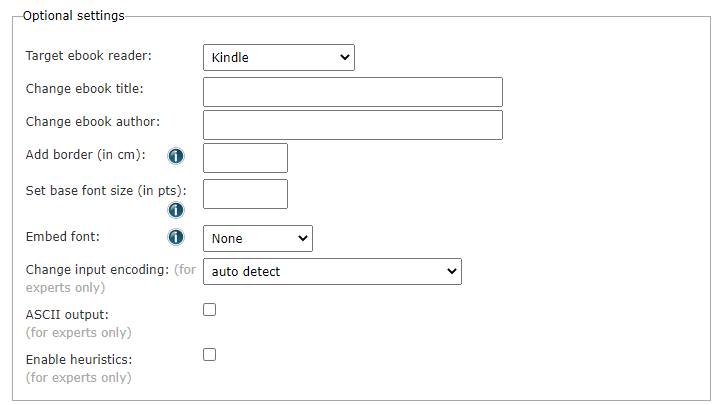Focus the Change ebook title text field

352,92
